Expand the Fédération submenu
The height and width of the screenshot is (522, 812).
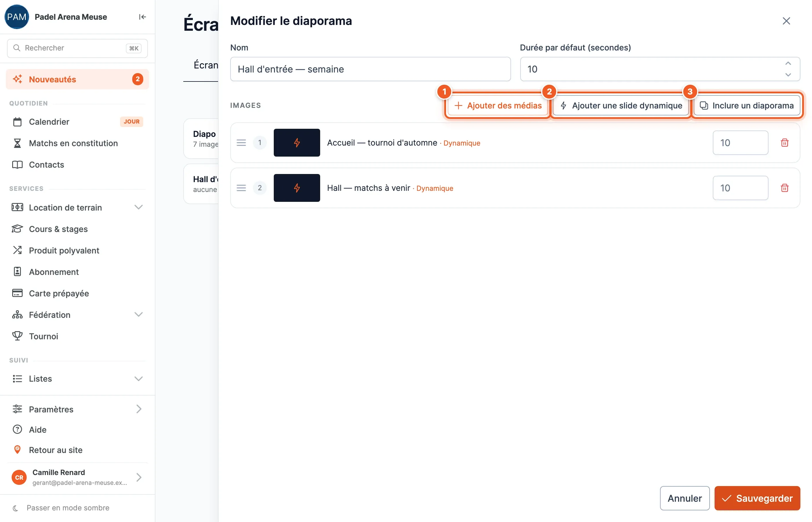(x=138, y=315)
